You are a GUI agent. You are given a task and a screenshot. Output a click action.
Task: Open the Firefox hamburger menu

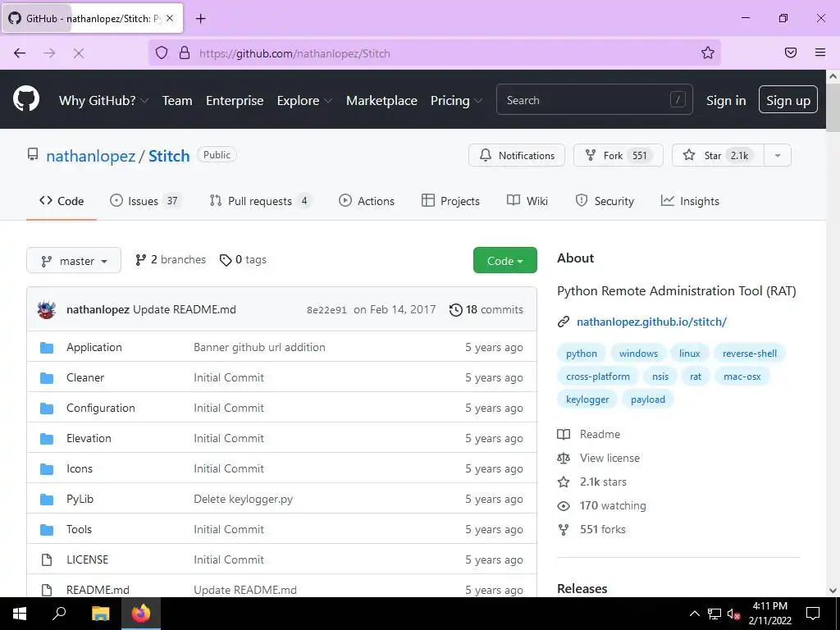[820, 52]
